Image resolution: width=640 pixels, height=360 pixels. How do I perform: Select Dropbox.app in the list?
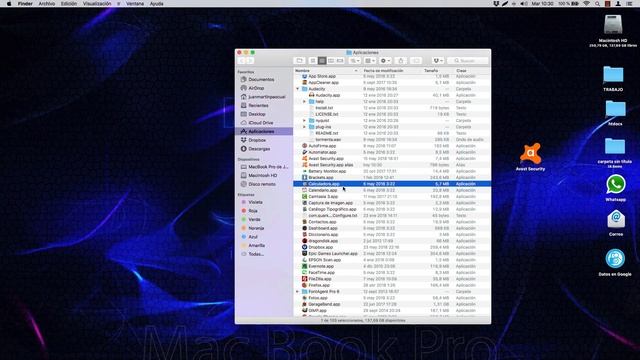[x=392, y=247]
